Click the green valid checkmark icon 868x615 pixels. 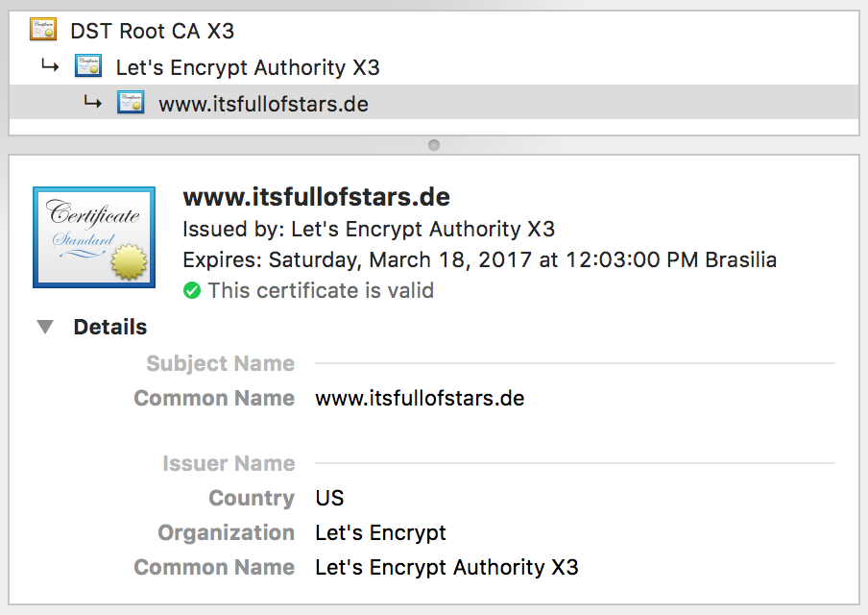tap(191, 290)
